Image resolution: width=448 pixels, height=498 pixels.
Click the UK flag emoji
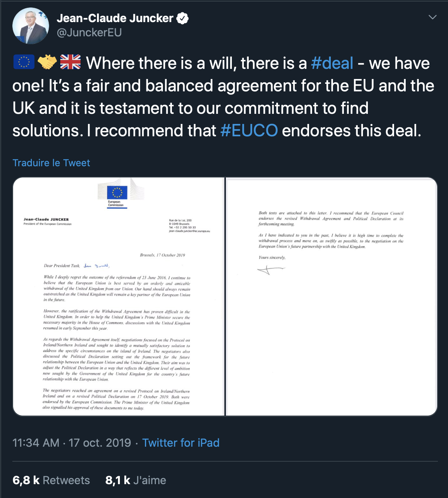click(70, 62)
